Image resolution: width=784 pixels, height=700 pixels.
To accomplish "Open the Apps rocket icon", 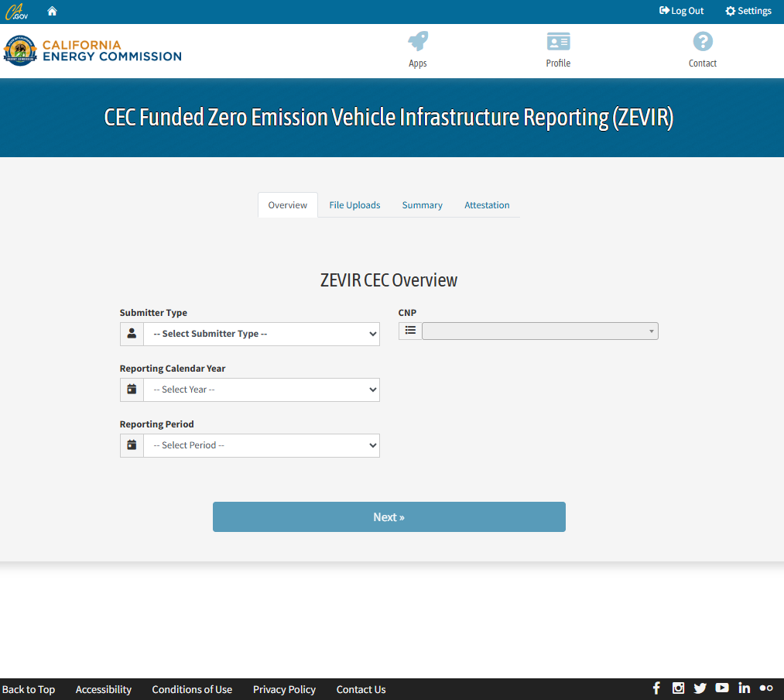I will [x=418, y=41].
